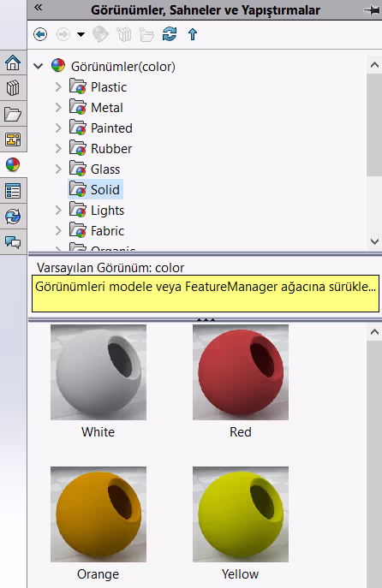
Task: Select the Red appearance sphere thumbnail
Action: (241, 372)
